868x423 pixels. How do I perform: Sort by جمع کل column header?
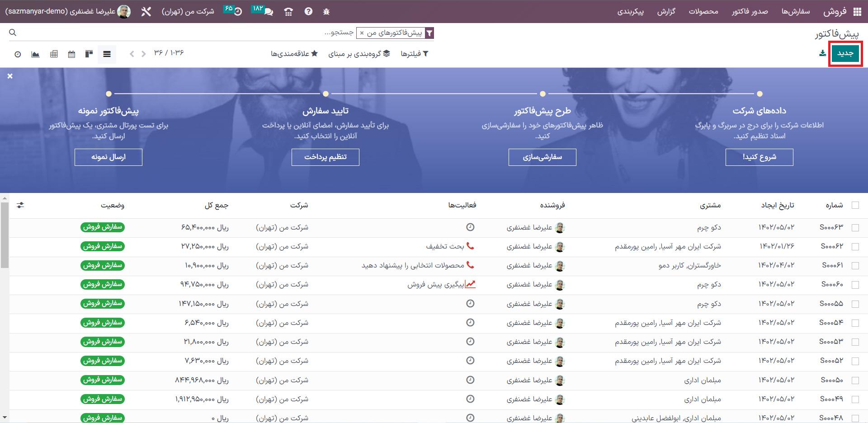pyautogui.click(x=217, y=205)
